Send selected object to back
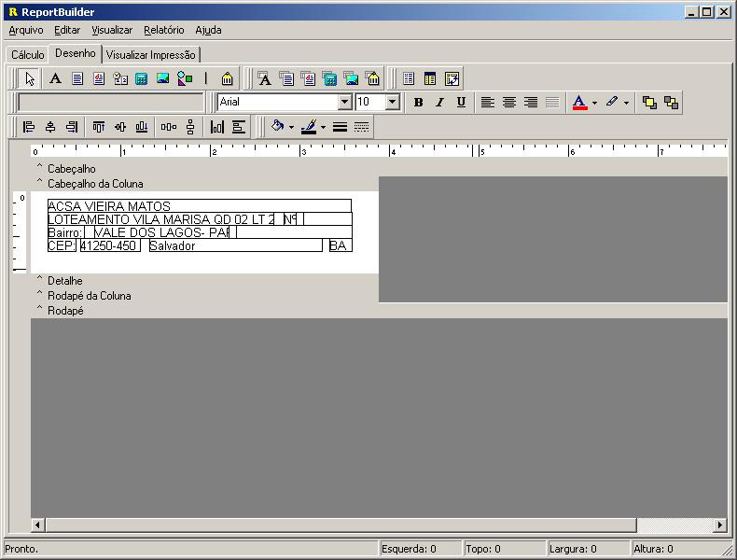 click(671, 103)
